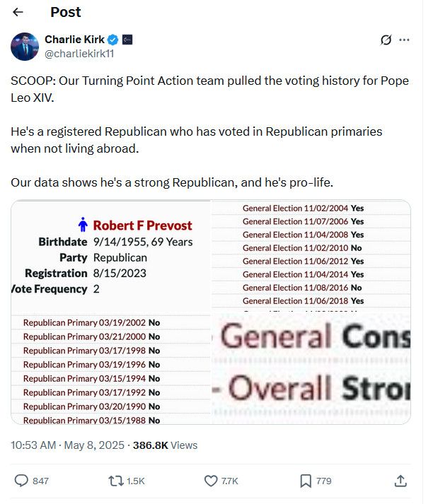Open the @charliekirk11 handle link
438x504 pixels.
tap(79, 54)
